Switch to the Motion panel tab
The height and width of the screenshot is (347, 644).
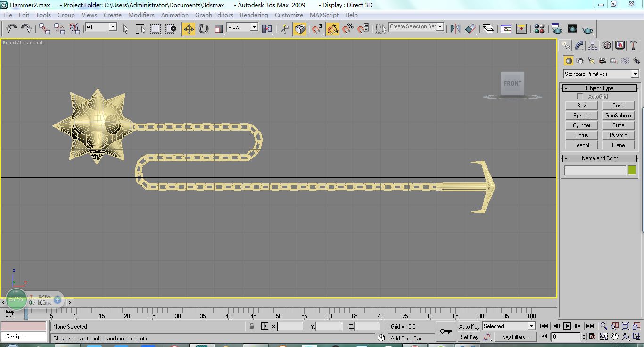point(607,45)
